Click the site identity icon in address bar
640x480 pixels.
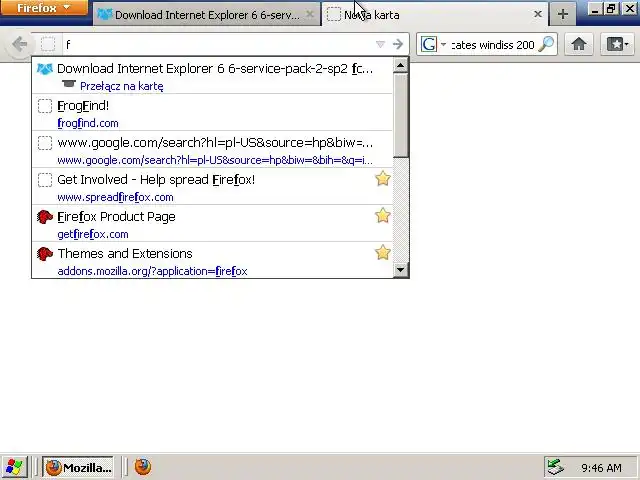[48, 44]
